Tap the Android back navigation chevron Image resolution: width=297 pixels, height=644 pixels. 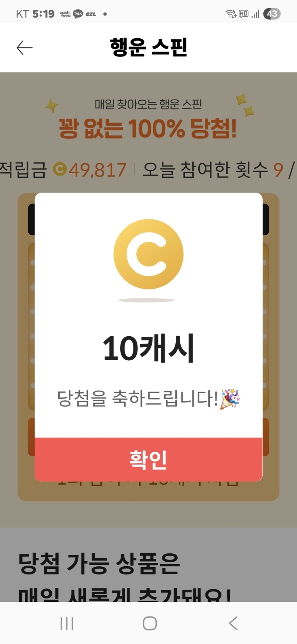[233, 623]
